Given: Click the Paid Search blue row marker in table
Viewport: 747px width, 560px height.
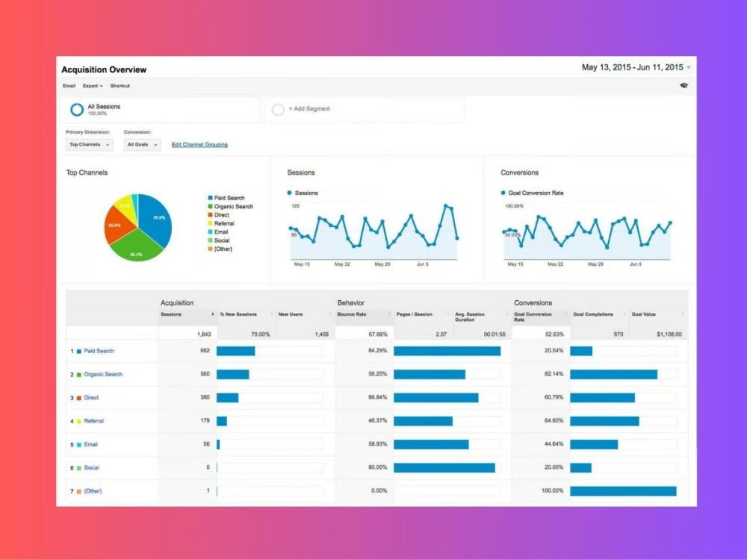Looking at the screenshot, I should [x=79, y=352].
